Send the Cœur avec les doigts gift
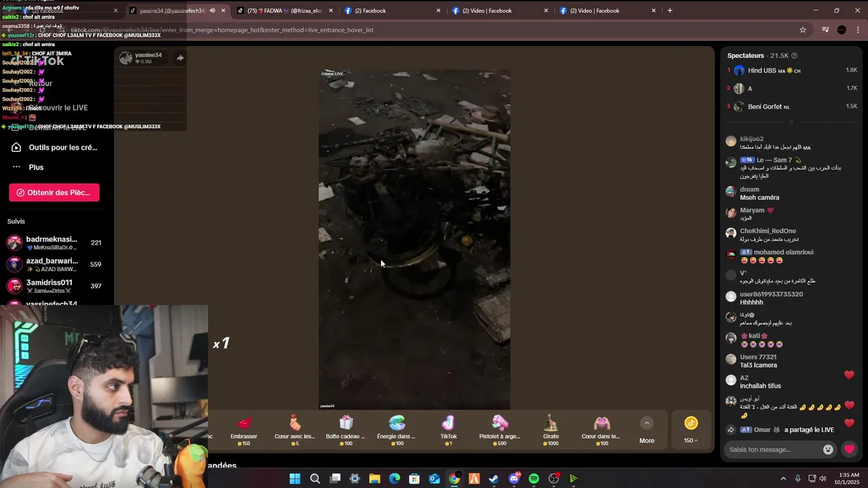 pyautogui.click(x=295, y=430)
